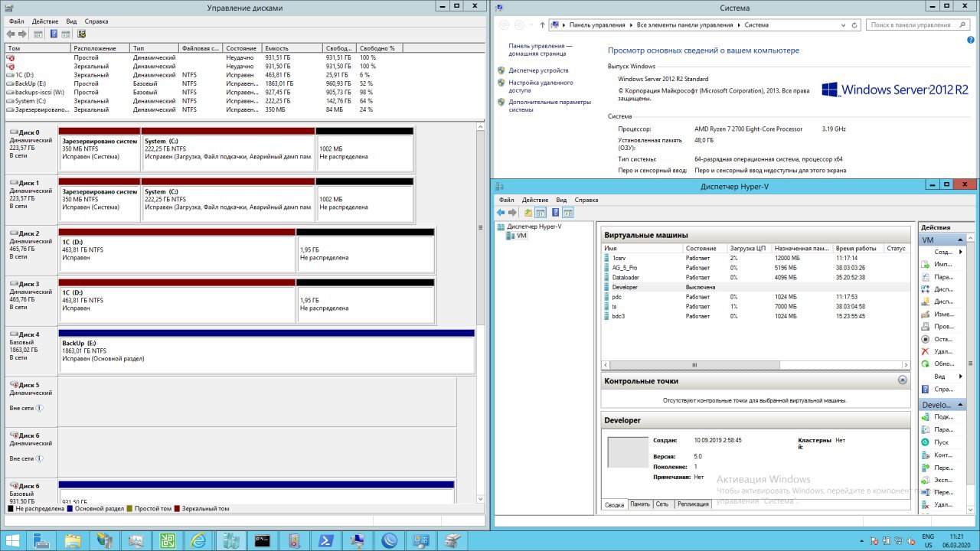This screenshot has width=980, height=551.
Task: Open File Explorer from the taskbar
Action: 71,540
